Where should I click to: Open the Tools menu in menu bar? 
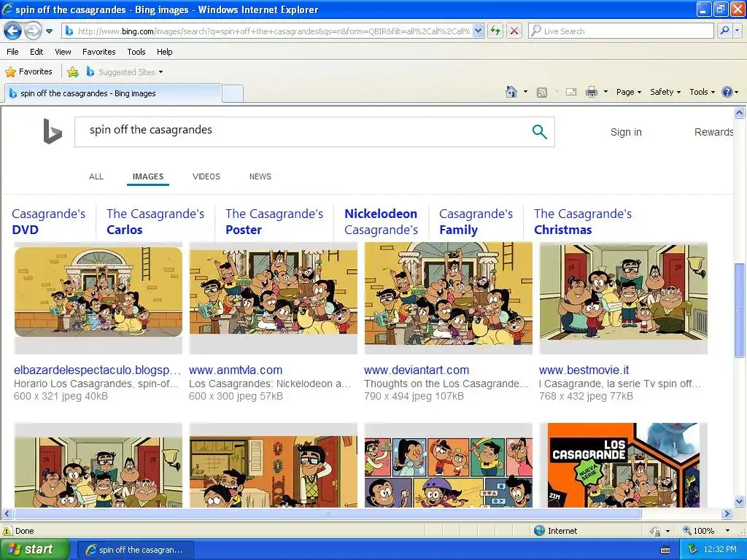click(x=136, y=52)
